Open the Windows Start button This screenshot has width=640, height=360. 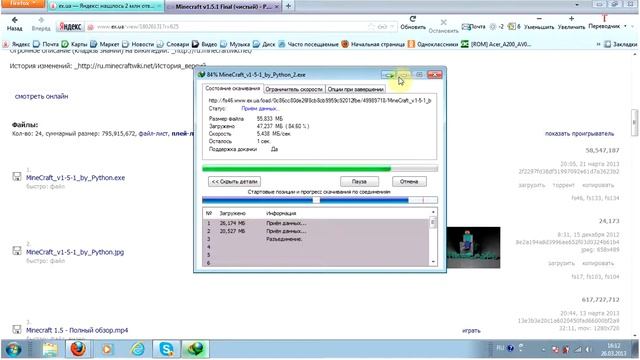13,350
